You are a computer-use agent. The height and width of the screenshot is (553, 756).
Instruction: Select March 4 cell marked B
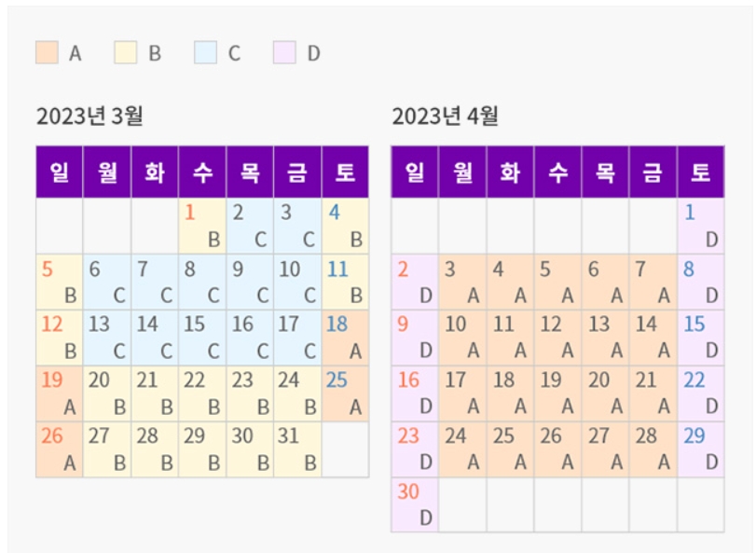(345, 226)
